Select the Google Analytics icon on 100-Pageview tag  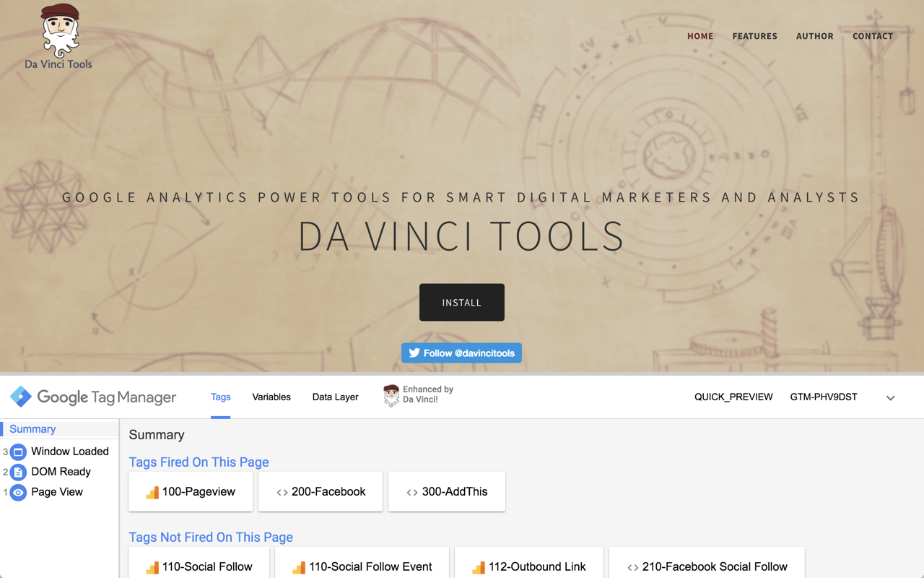(151, 491)
